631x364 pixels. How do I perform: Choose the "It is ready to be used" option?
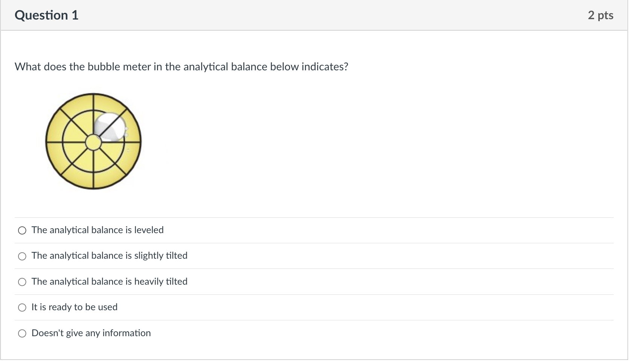coord(22,307)
